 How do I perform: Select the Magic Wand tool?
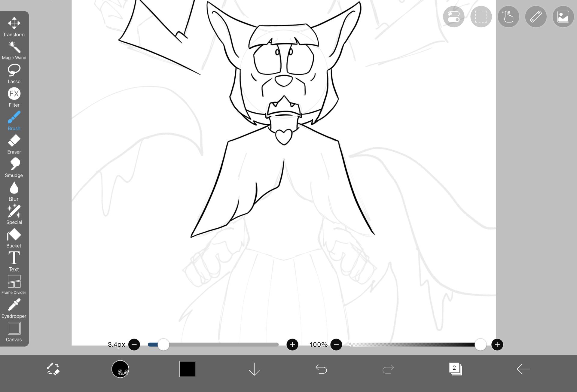(14, 50)
